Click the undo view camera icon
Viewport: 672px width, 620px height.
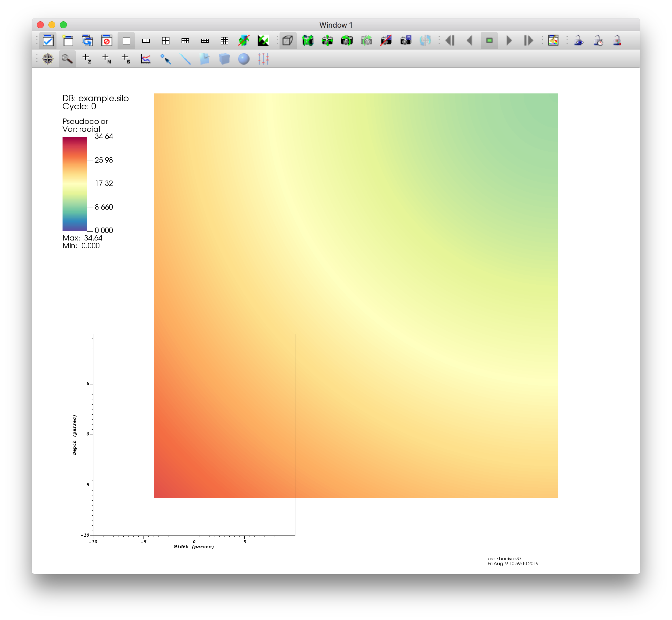pos(347,41)
